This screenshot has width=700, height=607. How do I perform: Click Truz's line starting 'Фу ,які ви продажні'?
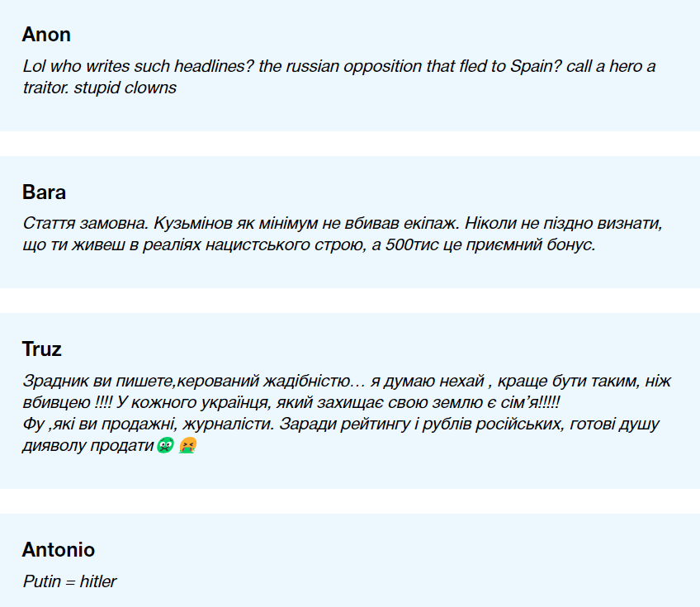tap(341, 424)
